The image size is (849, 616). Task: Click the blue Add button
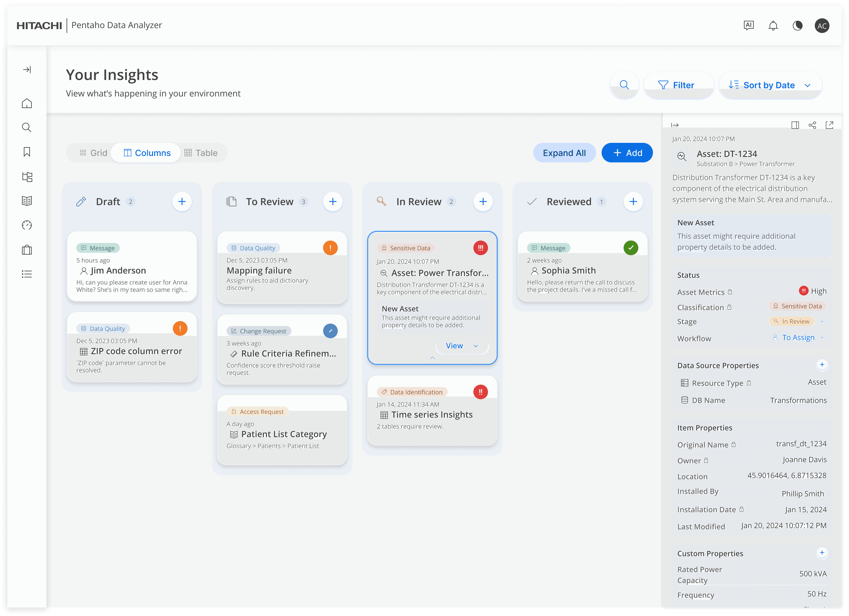627,153
